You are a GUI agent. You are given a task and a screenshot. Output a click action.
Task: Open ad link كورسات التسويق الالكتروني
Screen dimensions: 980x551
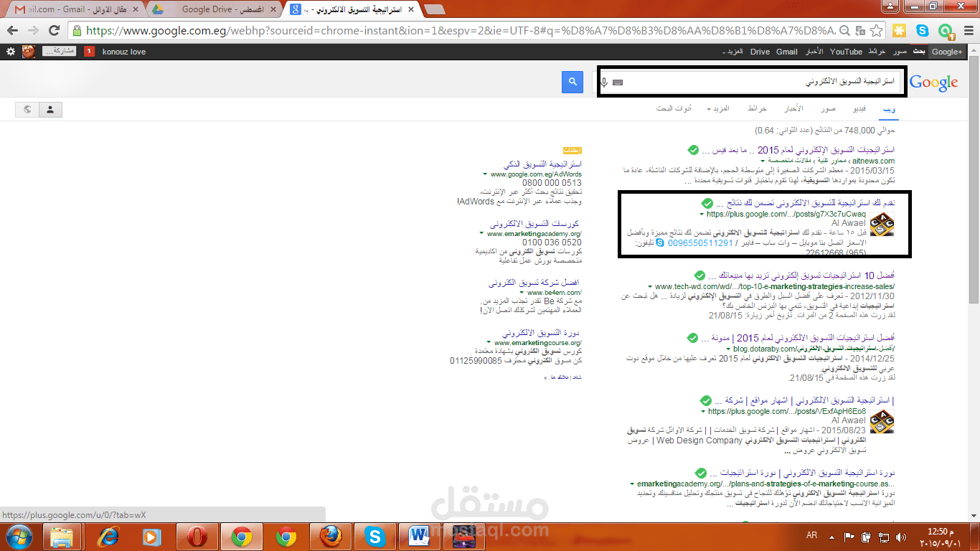coord(534,224)
